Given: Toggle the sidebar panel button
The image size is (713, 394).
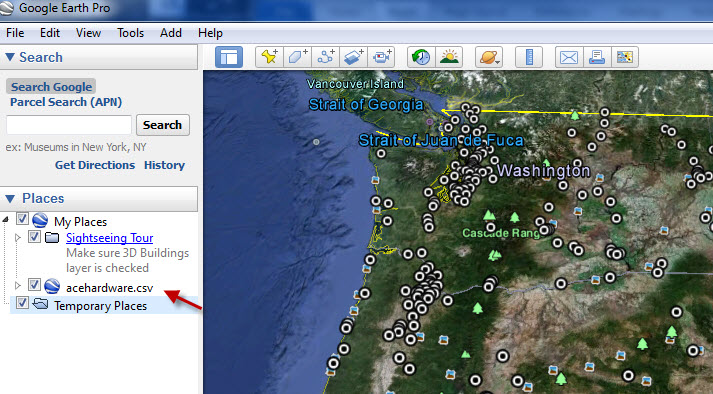Looking at the screenshot, I should 229,57.
